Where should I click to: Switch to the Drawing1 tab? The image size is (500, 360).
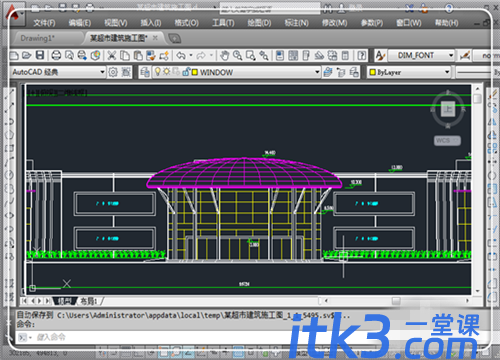(37, 38)
